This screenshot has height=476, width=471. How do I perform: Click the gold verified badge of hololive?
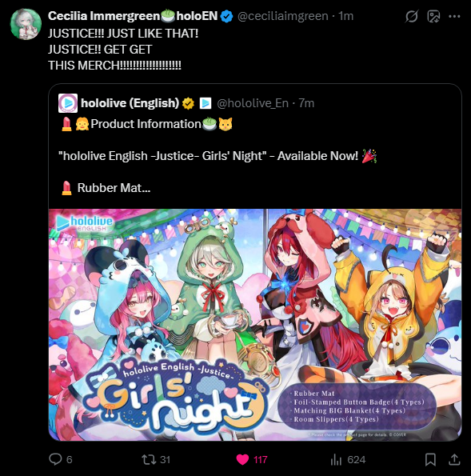188,103
